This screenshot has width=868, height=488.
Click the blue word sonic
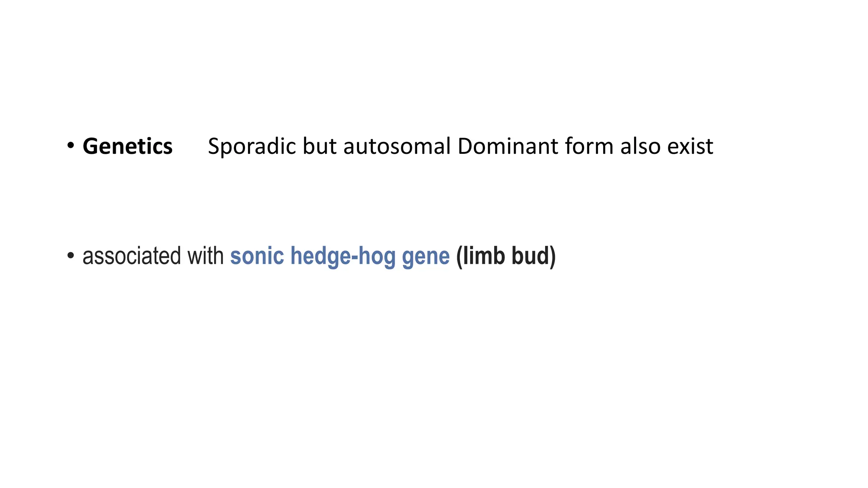(257, 256)
